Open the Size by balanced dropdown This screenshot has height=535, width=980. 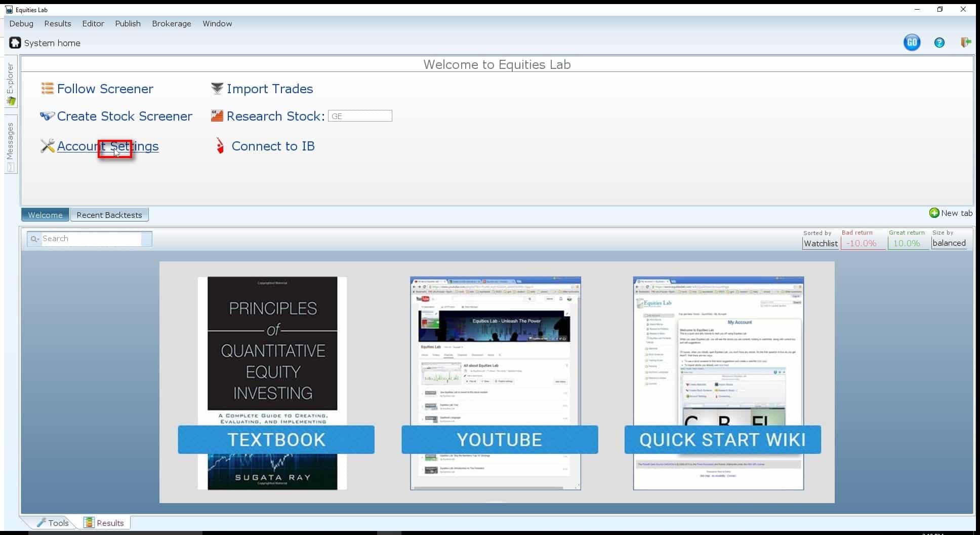pos(949,243)
